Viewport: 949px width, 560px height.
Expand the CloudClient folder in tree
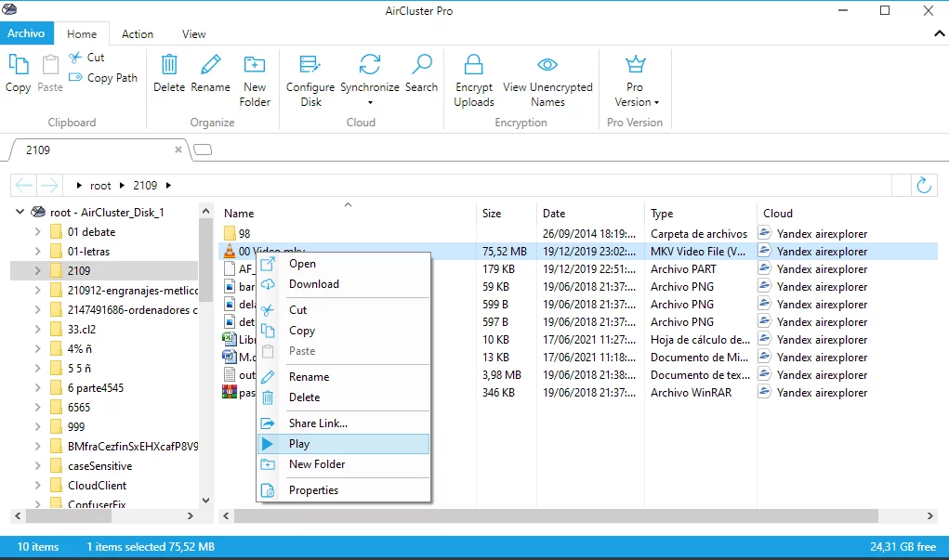click(x=37, y=486)
